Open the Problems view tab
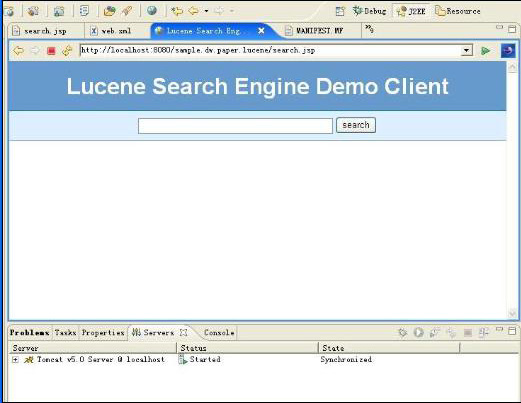 pos(29,333)
